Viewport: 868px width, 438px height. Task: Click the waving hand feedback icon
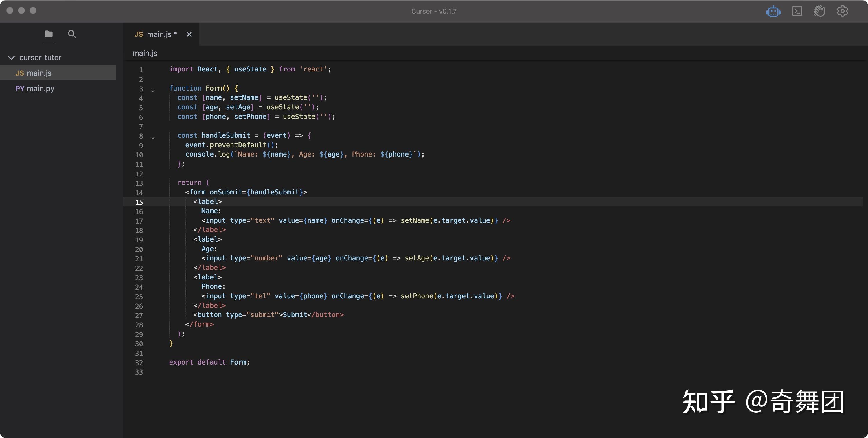[x=819, y=11]
